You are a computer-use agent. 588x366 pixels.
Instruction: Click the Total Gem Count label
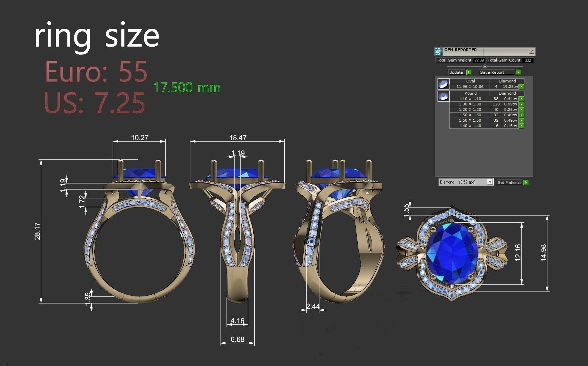tap(504, 60)
